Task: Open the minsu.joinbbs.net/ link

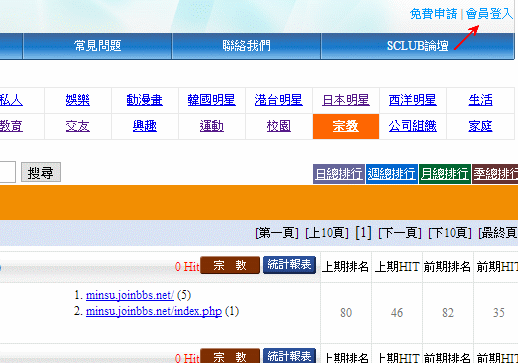Action: [130, 295]
